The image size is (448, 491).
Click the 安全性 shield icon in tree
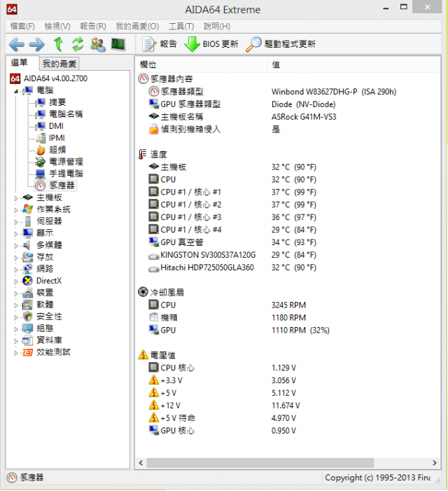[x=27, y=317]
